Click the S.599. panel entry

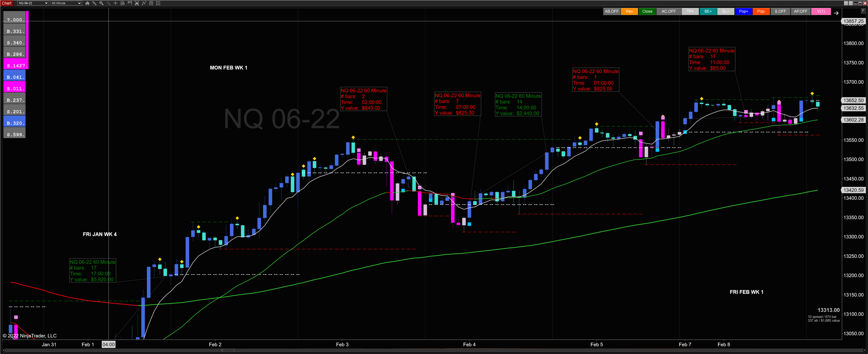tap(14, 132)
